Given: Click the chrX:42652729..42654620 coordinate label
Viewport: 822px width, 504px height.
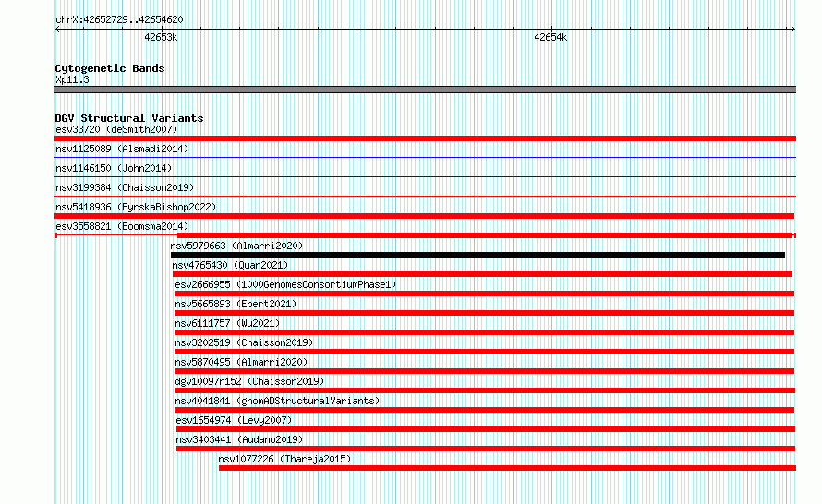Looking at the screenshot, I should click(x=119, y=19).
